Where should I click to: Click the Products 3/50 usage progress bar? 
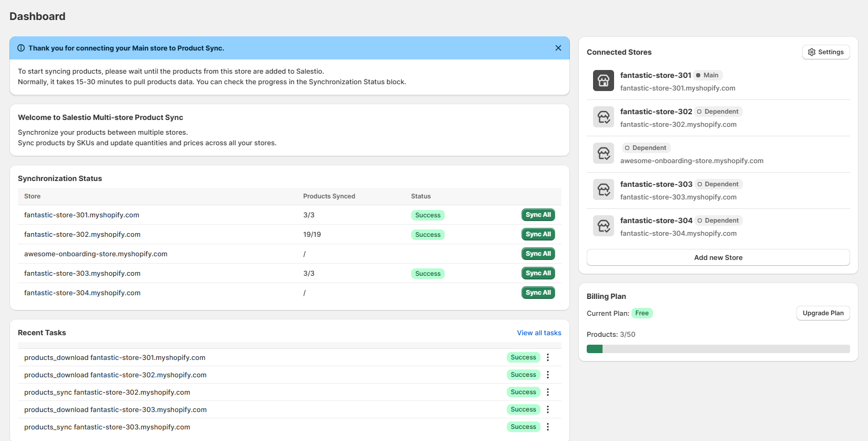[718, 349]
